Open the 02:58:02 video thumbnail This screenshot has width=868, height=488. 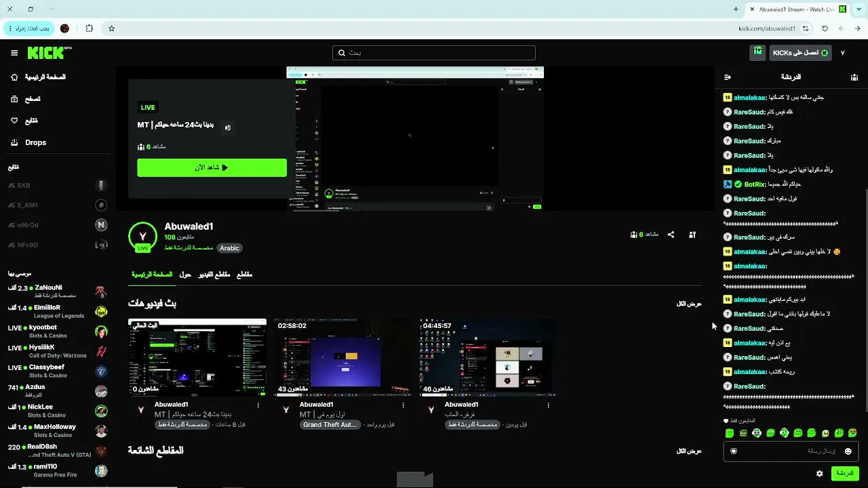click(342, 358)
